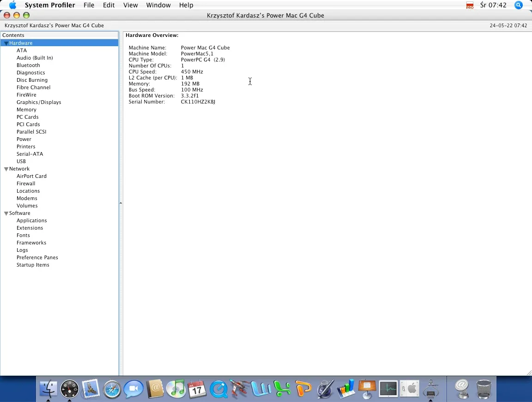Select ATA in the Hardware list
Image resolution: width=532 pixels, height=402 pixels.
(x=22, y=50)
